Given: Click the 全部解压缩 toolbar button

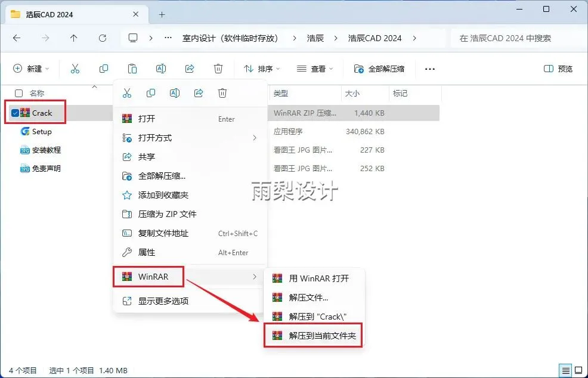Looking at the screenshot, I should click(x=379, y=69).
